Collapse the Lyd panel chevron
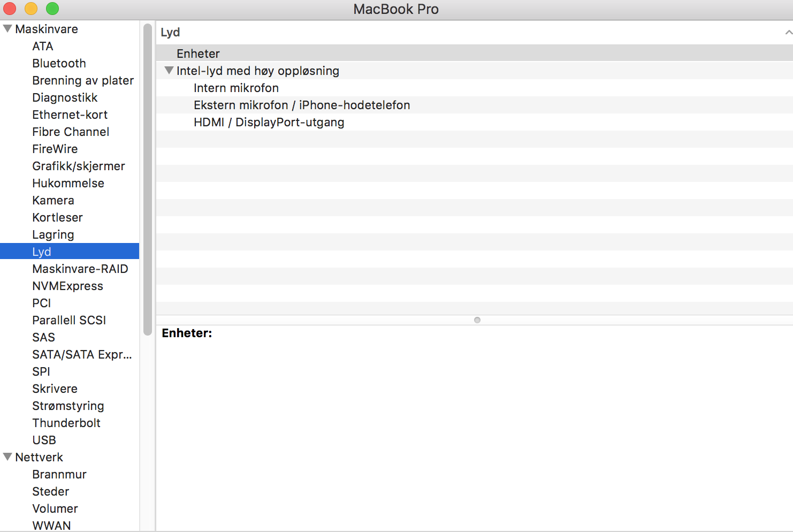Screen dimensions: 793x532 pyautogui.click(x=788, y=33)
